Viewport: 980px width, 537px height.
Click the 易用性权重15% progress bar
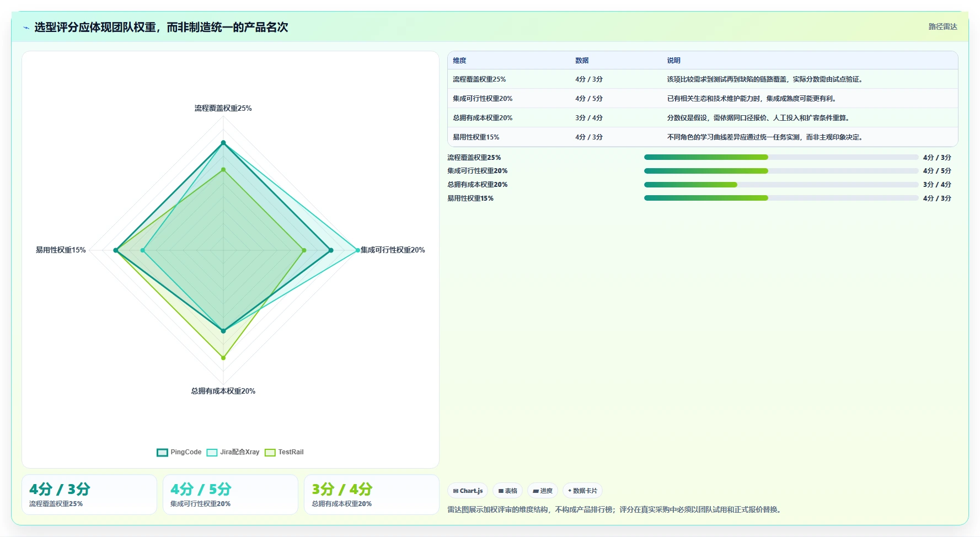coord(781,198)
